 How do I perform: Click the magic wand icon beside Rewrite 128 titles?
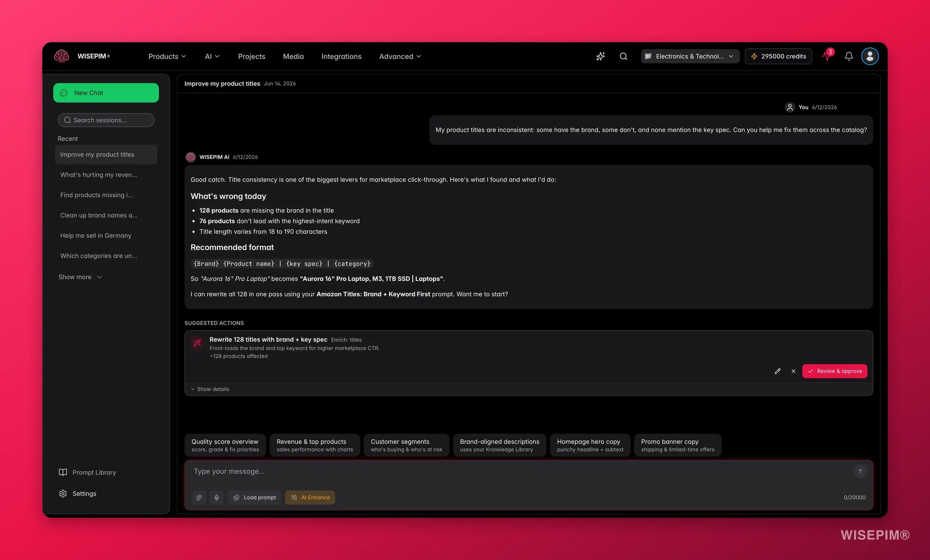(x=197, y=343)
